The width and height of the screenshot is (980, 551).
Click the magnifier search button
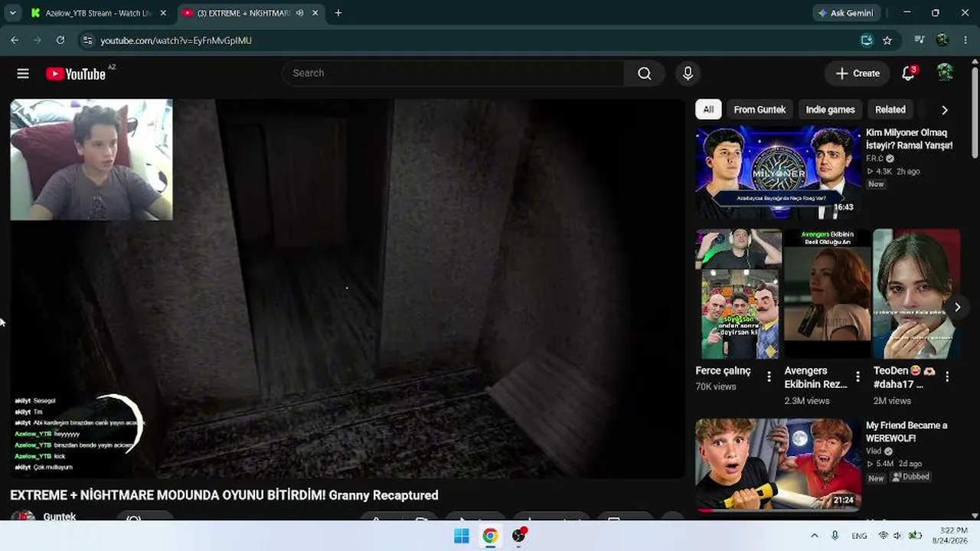[645, 73]
